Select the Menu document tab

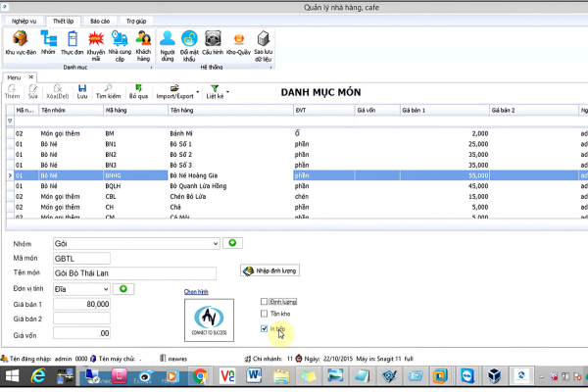click(x=14, y=77)
